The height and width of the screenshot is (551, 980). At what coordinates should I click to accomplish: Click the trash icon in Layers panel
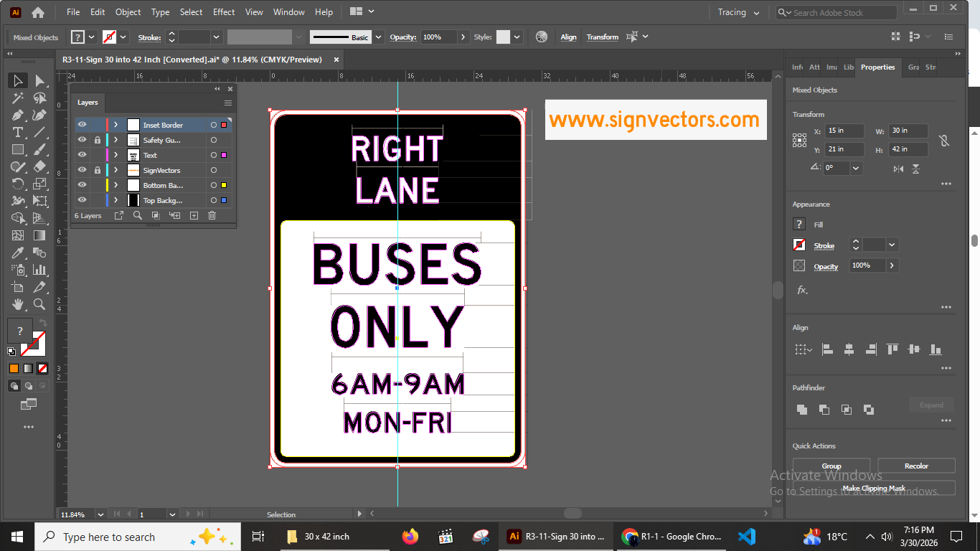click(212, 215)
